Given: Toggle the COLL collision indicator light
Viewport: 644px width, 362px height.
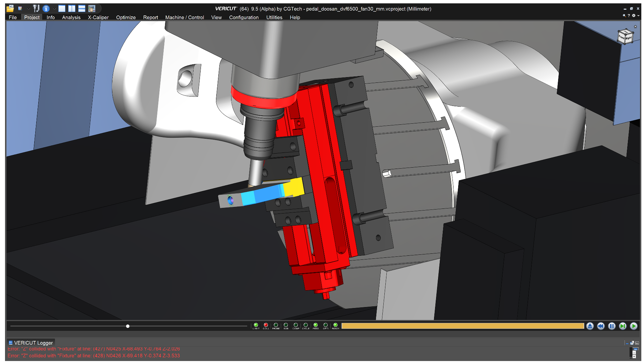Looking at the screenshot, I should click(266, 325).
